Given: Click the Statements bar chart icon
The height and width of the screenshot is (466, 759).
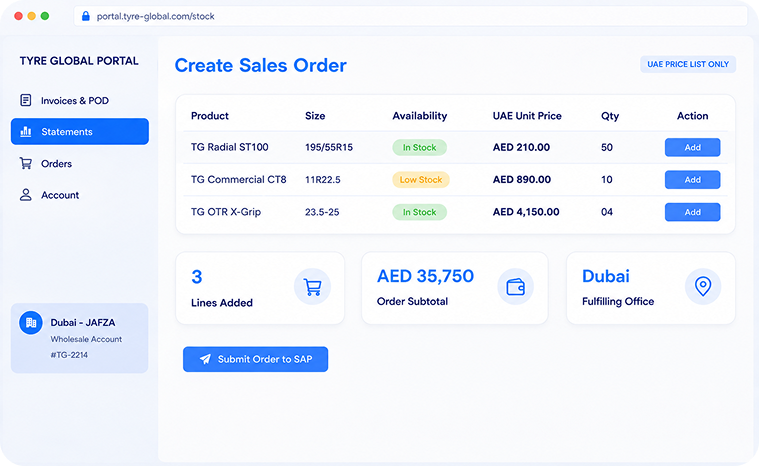Looking at the screenshot, I should (x=26, y=132).
